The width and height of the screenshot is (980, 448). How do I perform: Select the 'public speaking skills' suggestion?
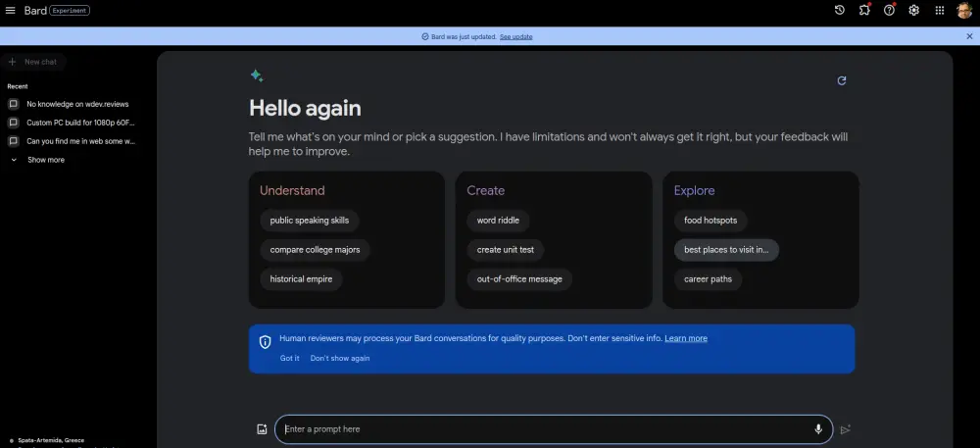click(x=310, y=221)
